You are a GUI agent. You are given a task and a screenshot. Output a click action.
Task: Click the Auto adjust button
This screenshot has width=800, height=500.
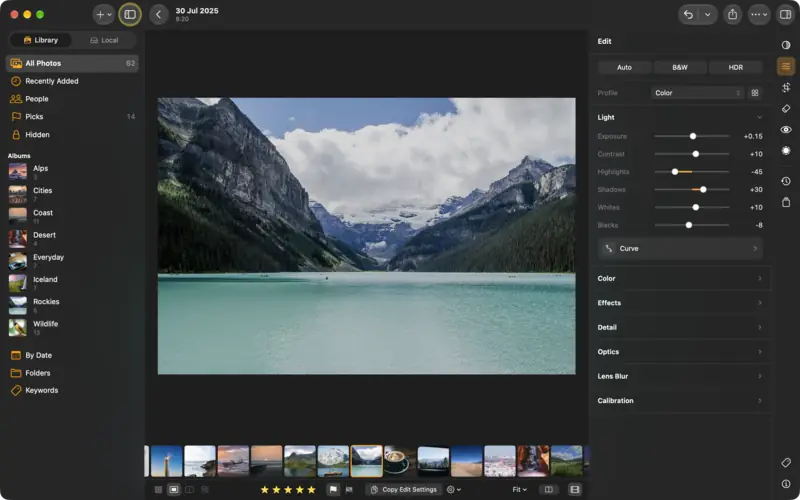pos(624,67)
